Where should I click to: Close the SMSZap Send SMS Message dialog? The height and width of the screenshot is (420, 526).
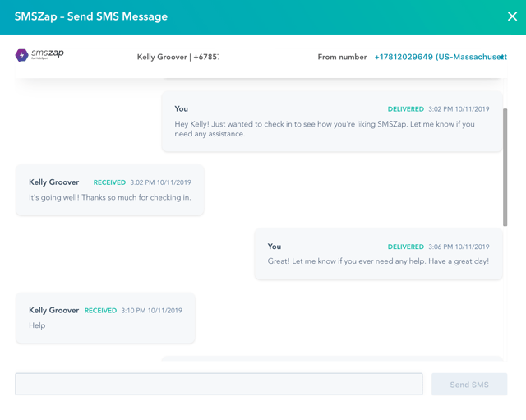(x=512, y=16)
